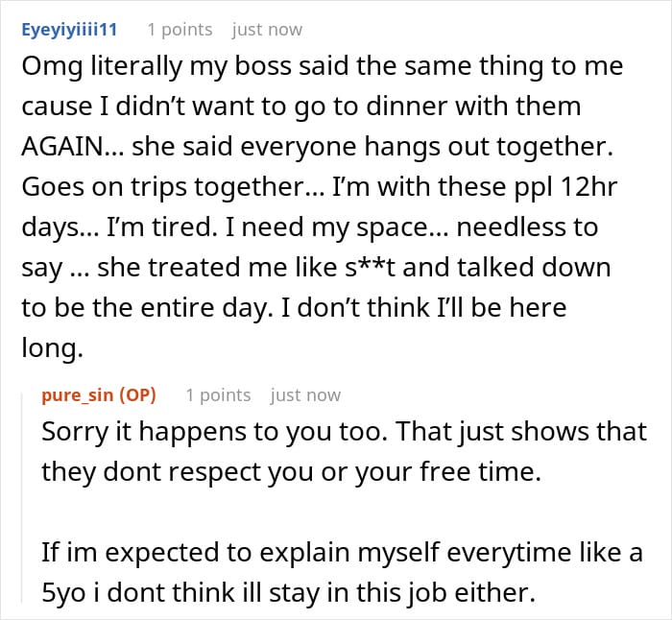
Task: Open the timestamp on pure_sin's reply
Action: click(305, 394)
